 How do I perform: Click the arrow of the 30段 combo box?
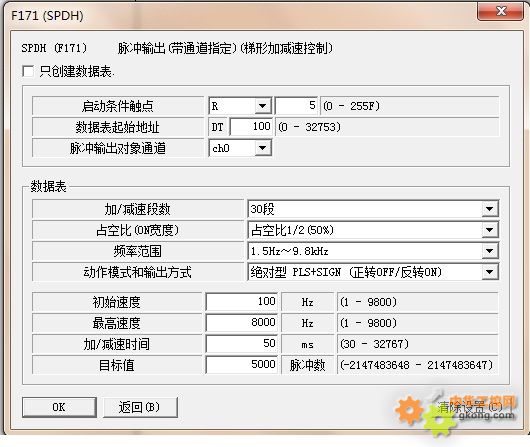point(489,209)
